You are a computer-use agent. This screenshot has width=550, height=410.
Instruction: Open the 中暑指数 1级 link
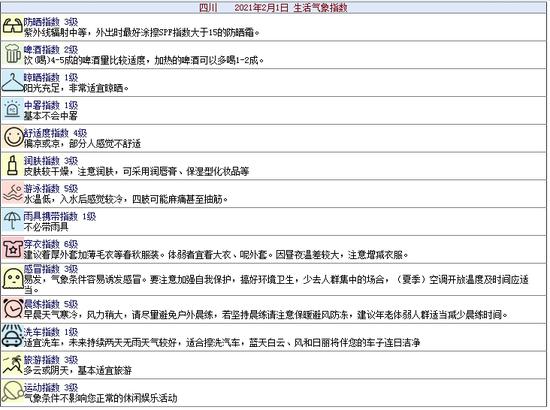pyautogui.click(x=51, y=105)
